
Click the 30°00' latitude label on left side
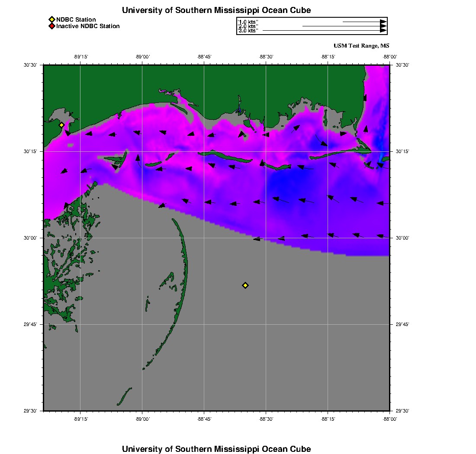tap(32, 238)
